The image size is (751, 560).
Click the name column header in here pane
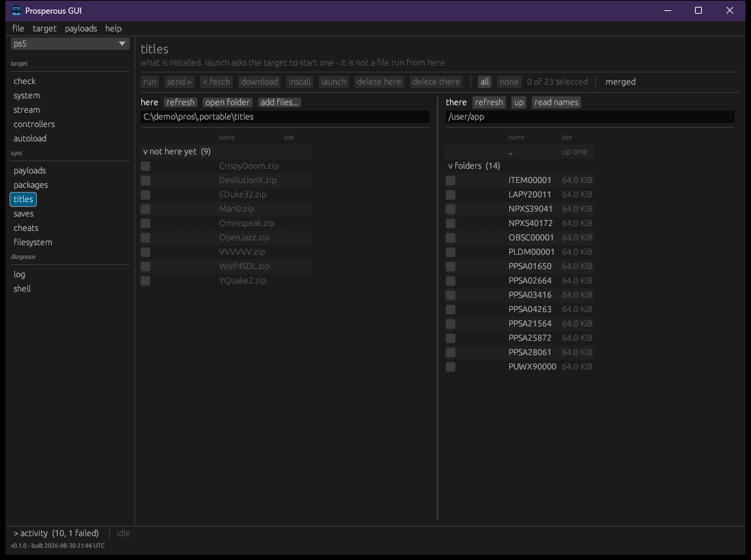click(227, 137)
